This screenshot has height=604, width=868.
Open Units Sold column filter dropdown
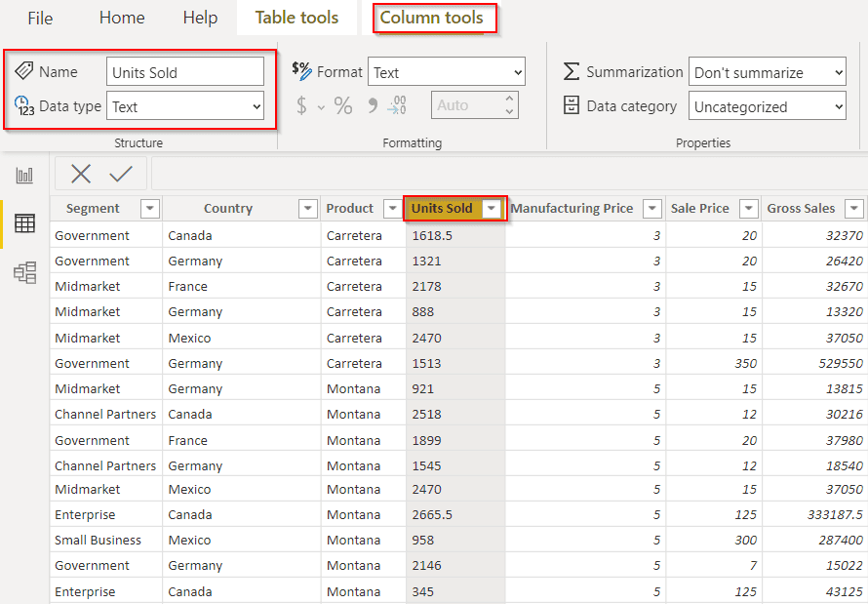(491, 209)
